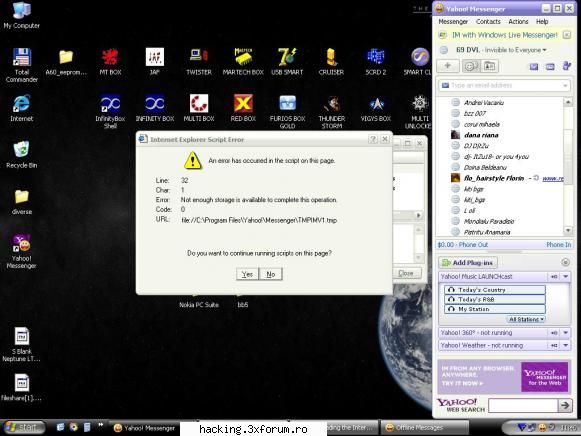
Task: Launch MULTI BOX desktop shortcut
Action: (199, 108)
